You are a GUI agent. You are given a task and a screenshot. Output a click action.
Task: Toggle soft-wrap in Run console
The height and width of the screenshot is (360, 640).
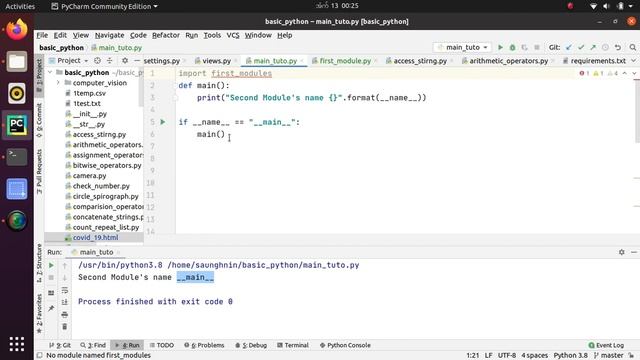pyautogui.click(x=64, y=290)
